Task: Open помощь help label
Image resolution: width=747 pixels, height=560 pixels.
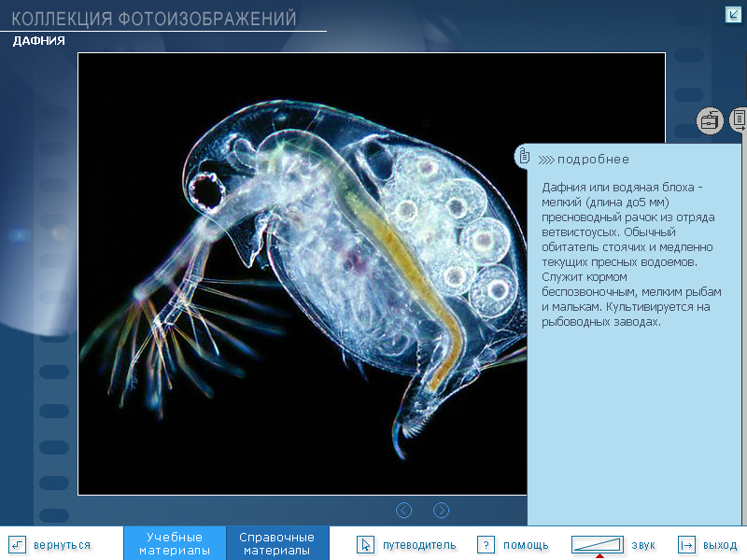Action: click(526, 545)
